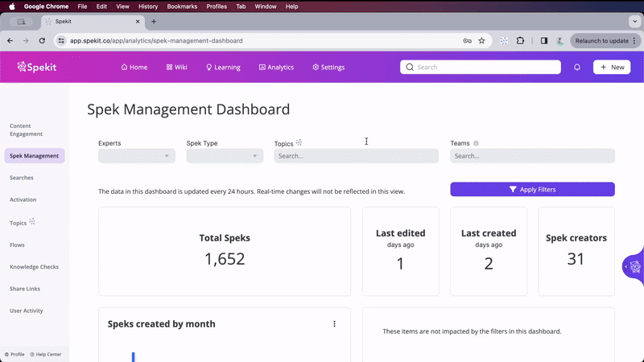Toggle the Chrome side panel

[544, 41]
